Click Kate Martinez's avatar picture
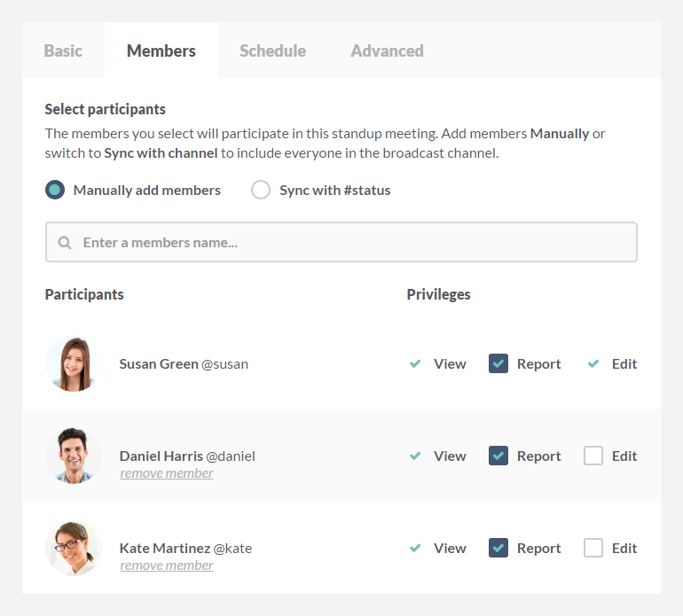Screen dimensions: 683x616 click(74, 548)
